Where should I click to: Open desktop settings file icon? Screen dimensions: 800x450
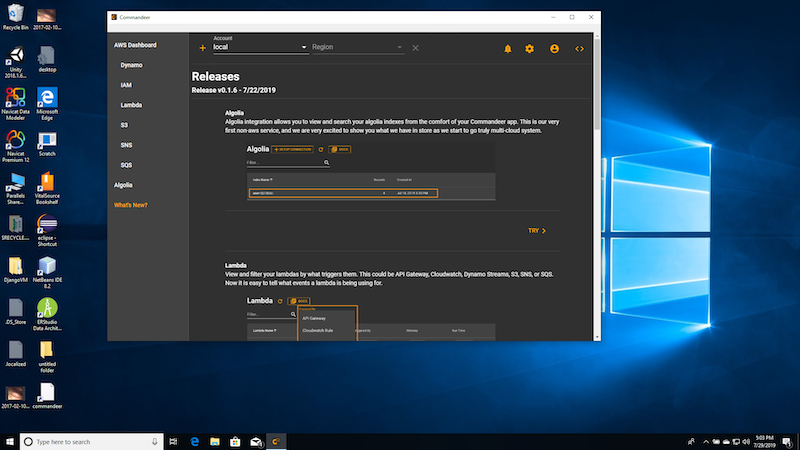pos(47,59)
